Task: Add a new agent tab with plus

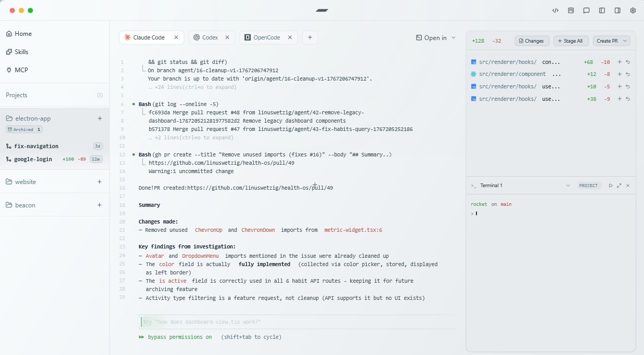Action: 310,37
